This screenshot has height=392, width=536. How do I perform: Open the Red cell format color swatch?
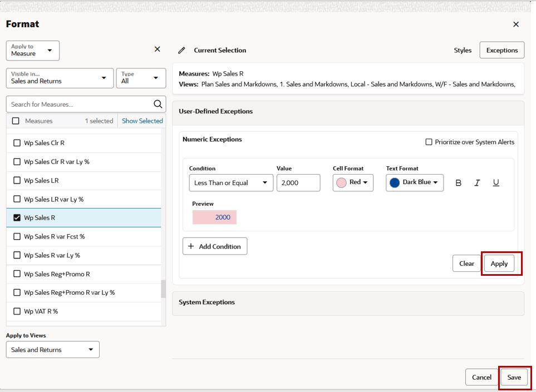(353, 183)
